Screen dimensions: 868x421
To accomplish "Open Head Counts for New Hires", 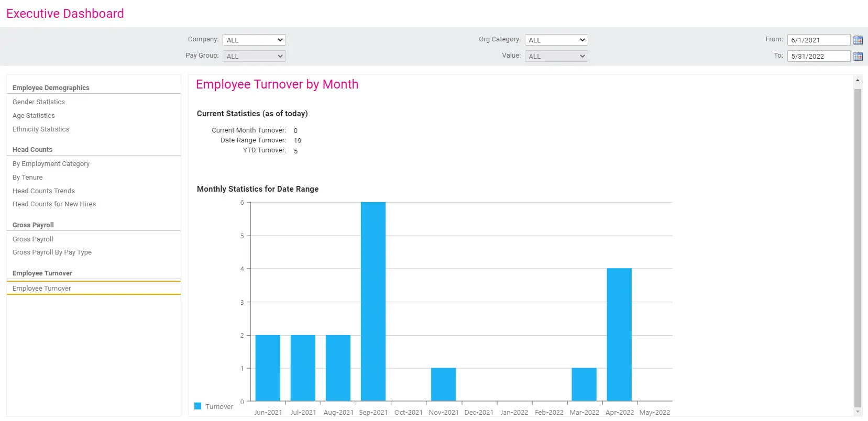I will (54, 204).
